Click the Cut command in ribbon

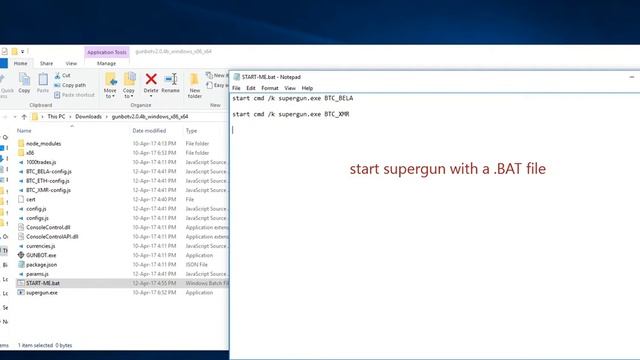[x=62, y=76]
